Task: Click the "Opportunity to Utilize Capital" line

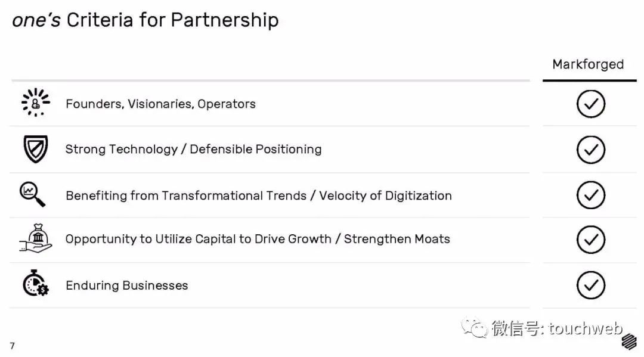Action: point(258,239)
